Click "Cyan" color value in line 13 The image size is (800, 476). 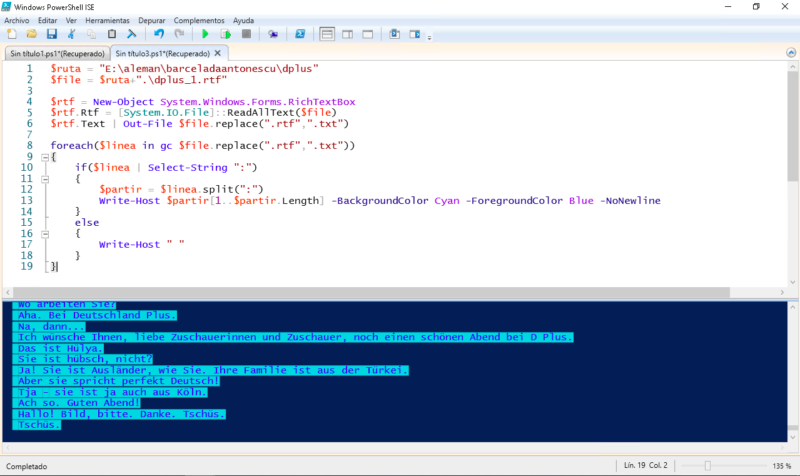447,201
